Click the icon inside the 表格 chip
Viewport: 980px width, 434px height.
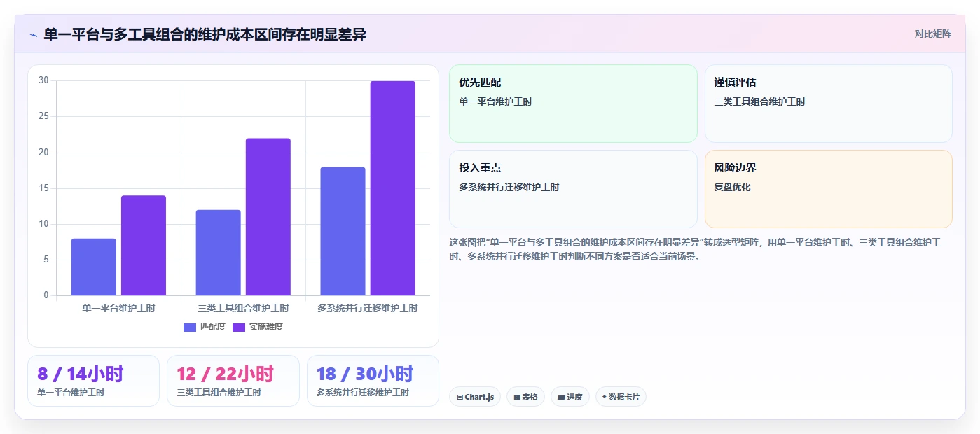coord(517,397)
